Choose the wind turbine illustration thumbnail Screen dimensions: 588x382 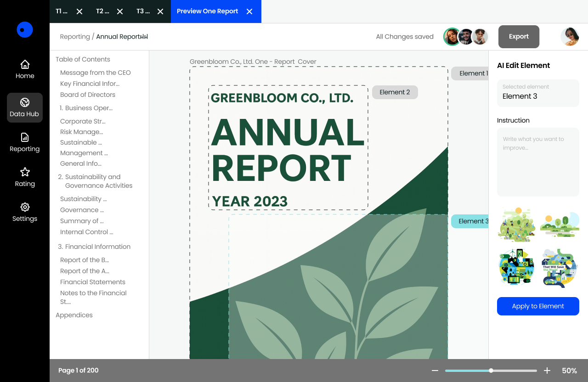[516, 268]
